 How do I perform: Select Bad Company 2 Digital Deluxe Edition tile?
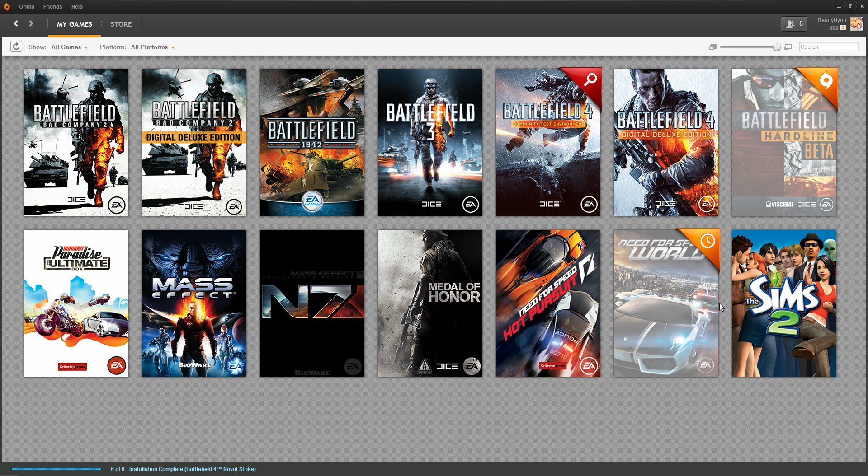click(194, 142)
